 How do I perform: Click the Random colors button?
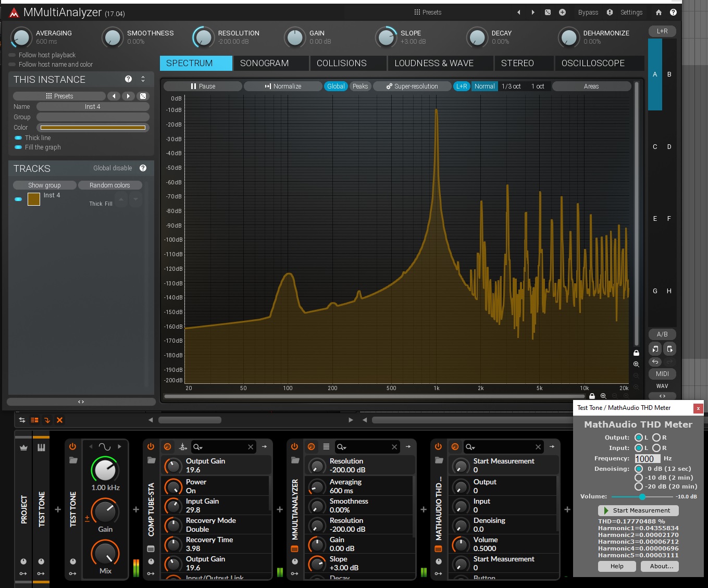(110, 185)
